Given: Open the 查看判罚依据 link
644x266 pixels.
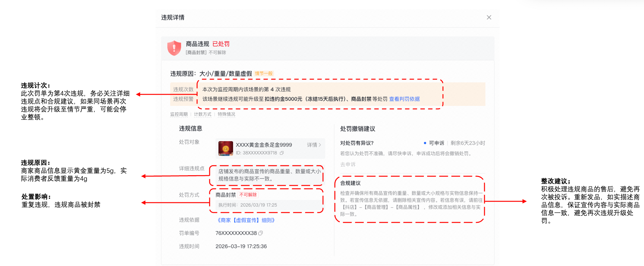Looking at the screenshot, I should coord(404,99).
